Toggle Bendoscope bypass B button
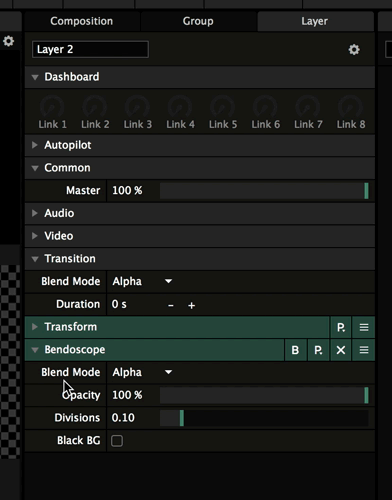 point(295,350)
